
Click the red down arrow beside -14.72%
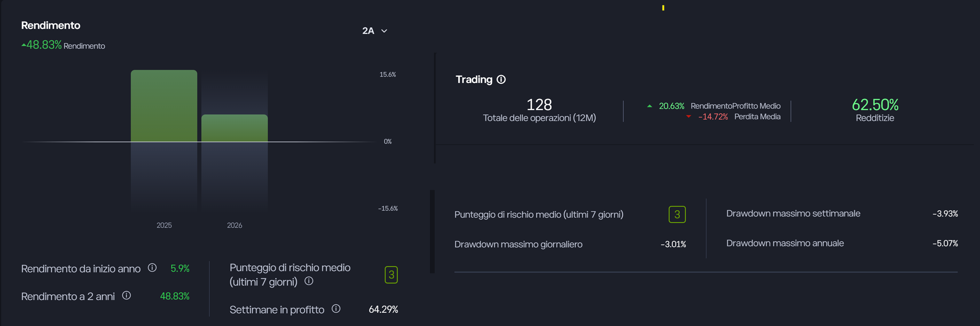(x=688, y=116)
